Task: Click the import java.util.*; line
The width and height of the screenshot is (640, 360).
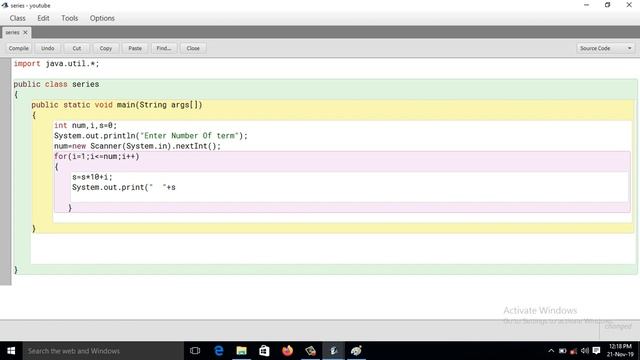Action: [56, 64]
